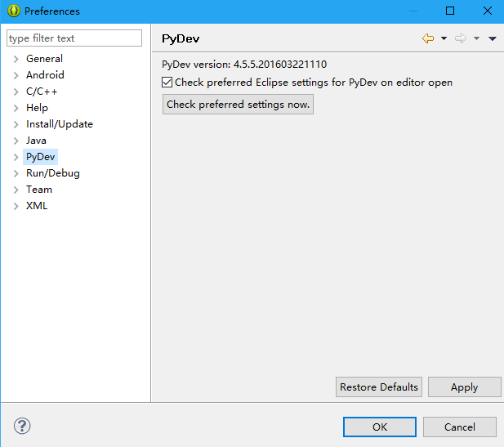Image resolution: width=504 pixels, height=447 pixels.
Task: Select XML preferences category
Action: point(37,206)
